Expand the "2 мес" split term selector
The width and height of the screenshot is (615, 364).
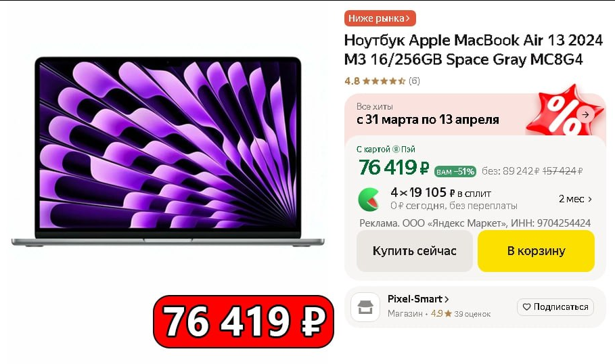click(x=575, y=199)
